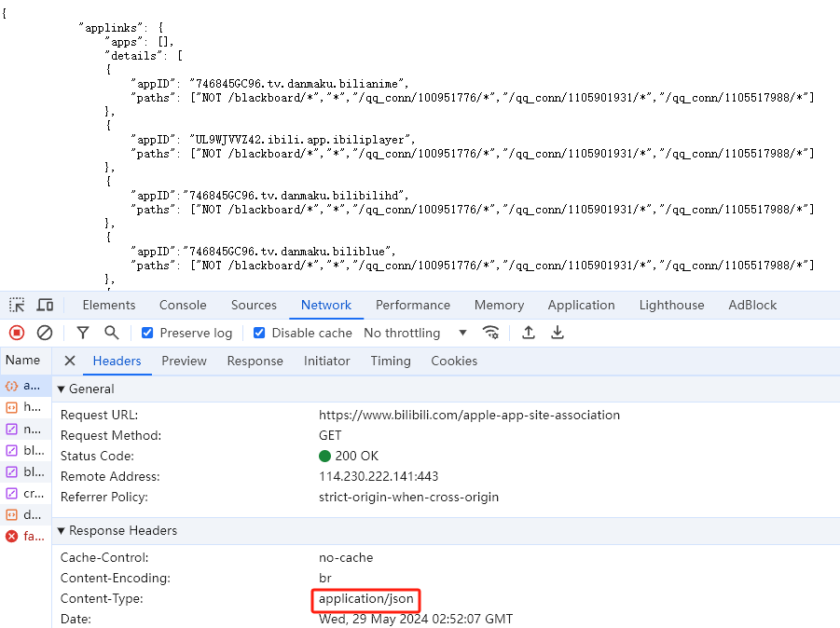Open the Lighthouse tab

[x=672, y=306]
